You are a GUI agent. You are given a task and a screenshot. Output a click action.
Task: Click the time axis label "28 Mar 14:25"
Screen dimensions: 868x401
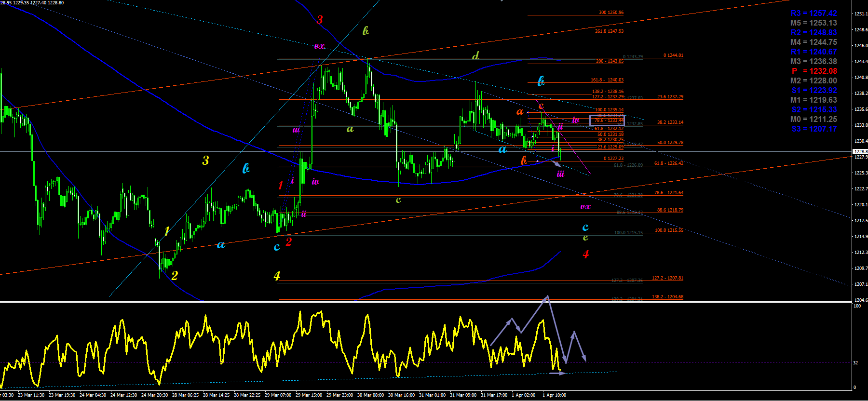coord(217,395)
